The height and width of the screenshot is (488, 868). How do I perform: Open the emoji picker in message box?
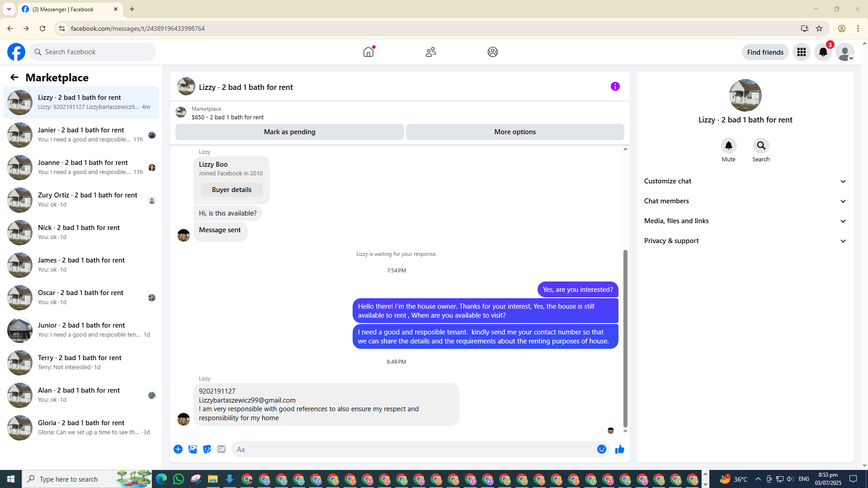[601, 449]
